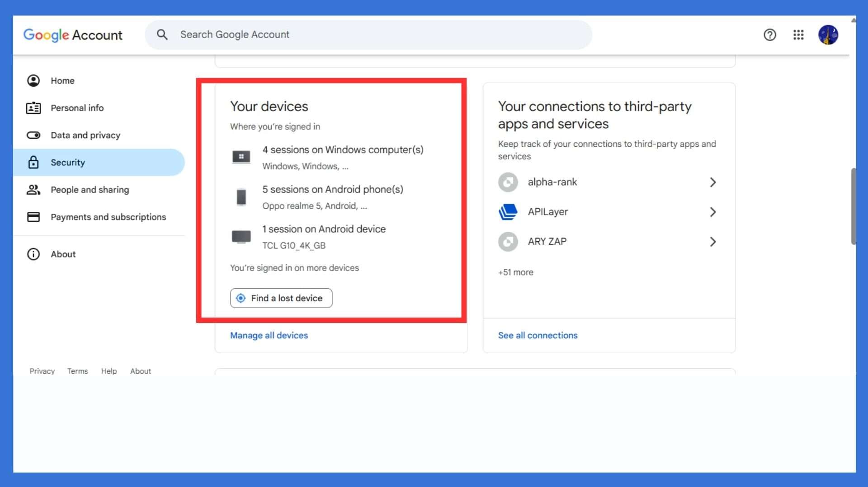Screen dimensions: 868x487
Task: Click the About info circle icon
Action: (x=33, y=254)
